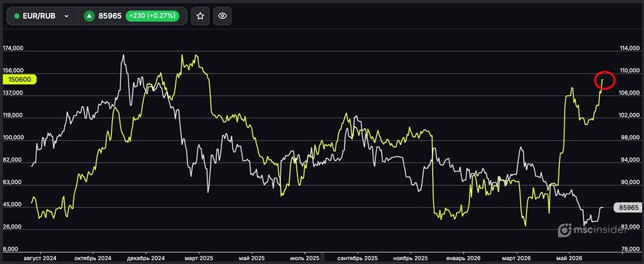Click the 114,000 right axis value
This screenshot has width=644, height=264.
(x=629, y=48)
